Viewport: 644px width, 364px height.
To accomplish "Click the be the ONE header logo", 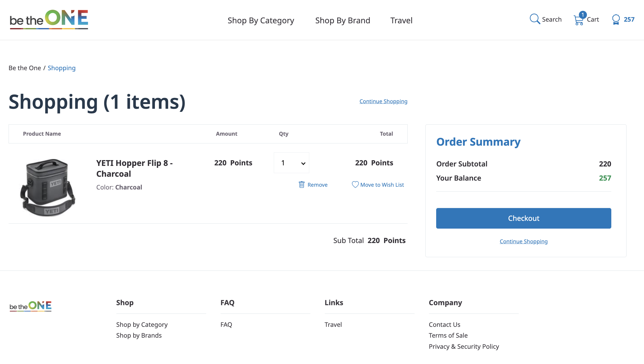I will (x=49, y=19).
